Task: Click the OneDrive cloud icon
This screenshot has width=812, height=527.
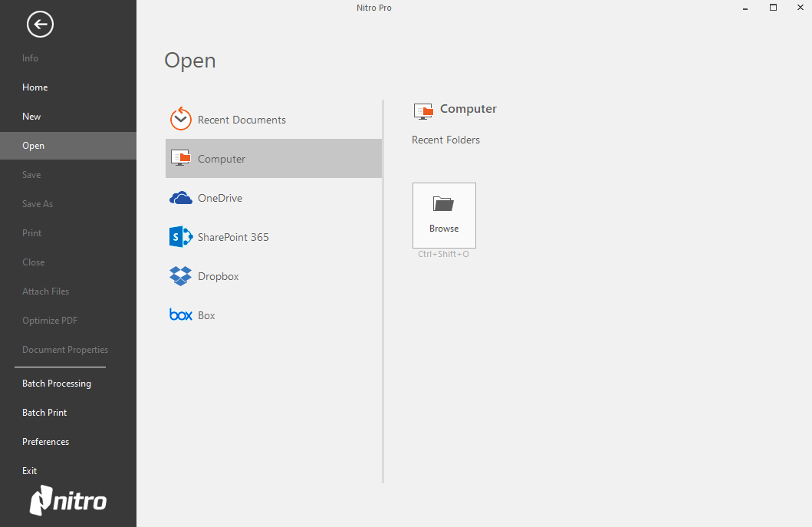Action: pyautogui.click(x=180, y=198)
